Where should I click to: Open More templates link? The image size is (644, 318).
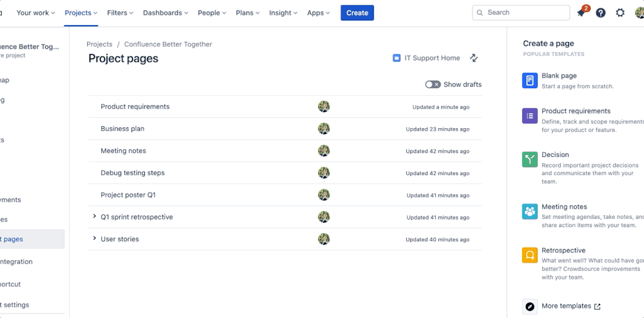pos(567,306)
